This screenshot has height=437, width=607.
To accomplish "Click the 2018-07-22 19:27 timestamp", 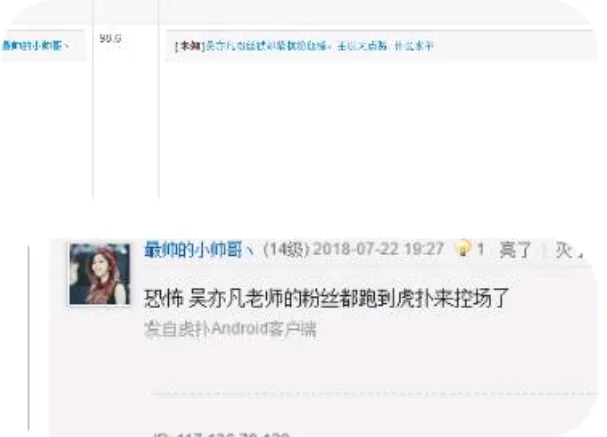I will pyautogui.click(x=378, y=249).
